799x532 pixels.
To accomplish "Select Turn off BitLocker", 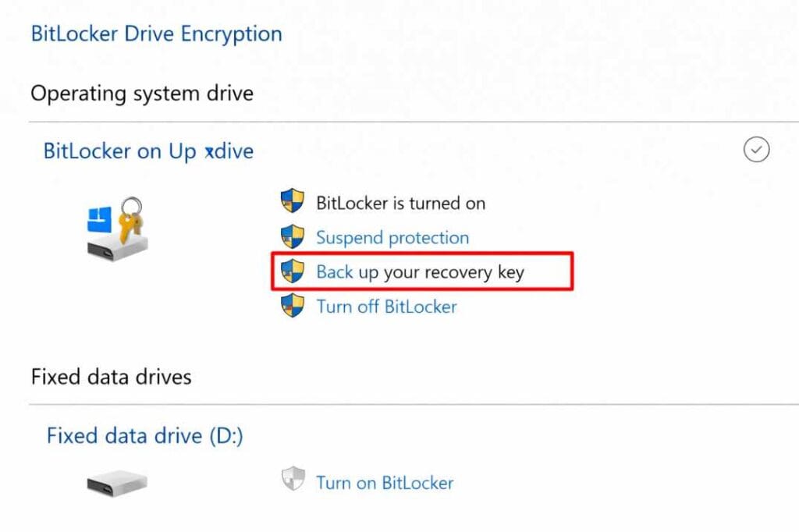I will pyautogui.click(x=386, y=306).
